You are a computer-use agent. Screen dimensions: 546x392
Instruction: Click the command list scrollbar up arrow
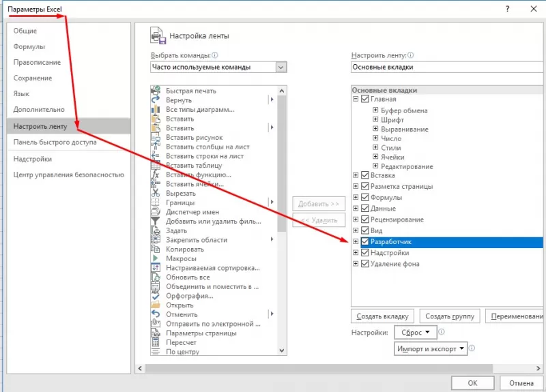(x=282, y=91)
